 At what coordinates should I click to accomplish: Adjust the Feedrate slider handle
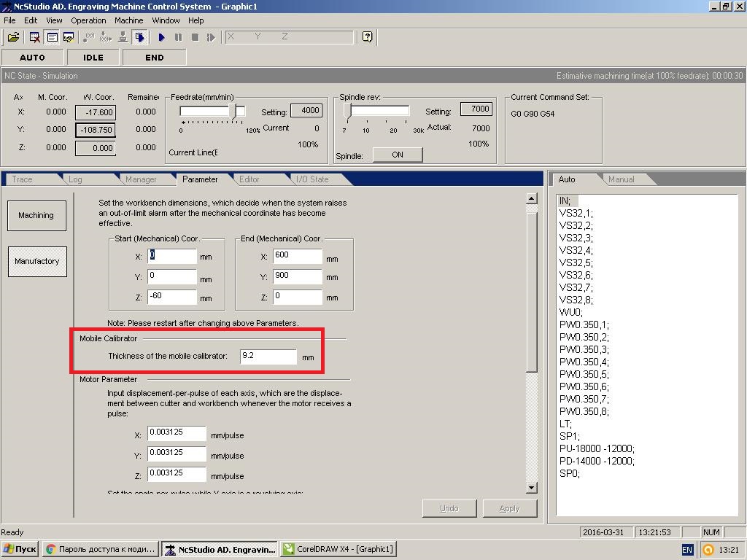[233, 112]
